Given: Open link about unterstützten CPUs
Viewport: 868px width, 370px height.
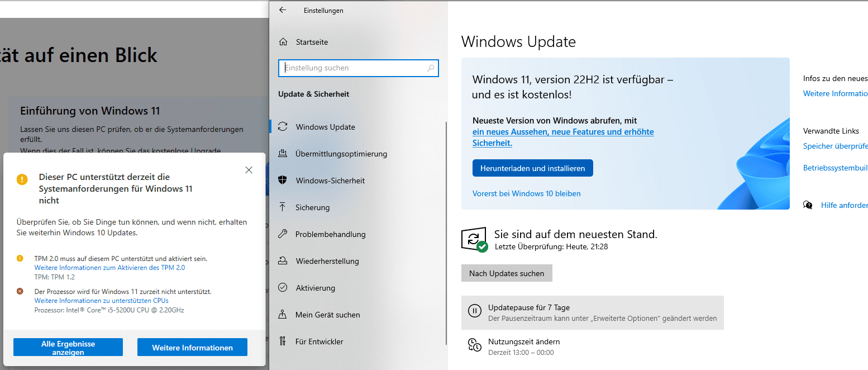Looking at the screenshot, I should (102, 301).
